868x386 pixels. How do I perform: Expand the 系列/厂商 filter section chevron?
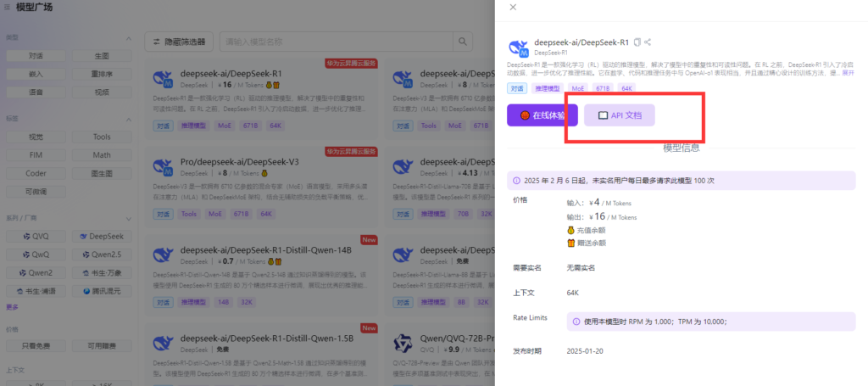[x=129, y=219]
